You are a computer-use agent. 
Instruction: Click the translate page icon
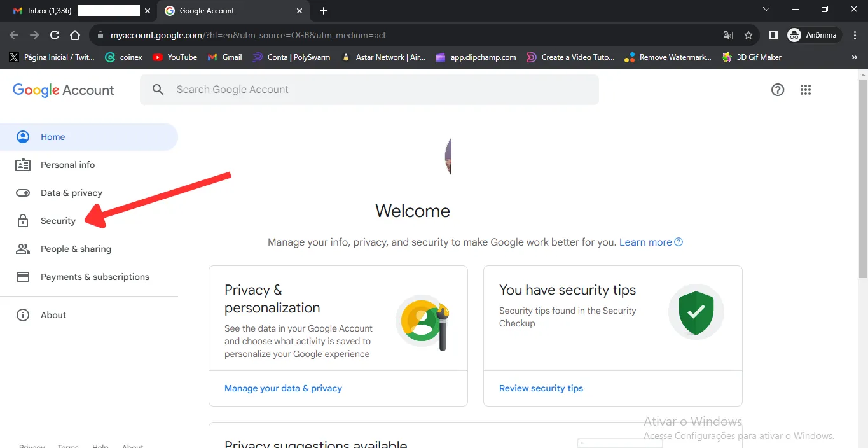(x=728, y=35)
